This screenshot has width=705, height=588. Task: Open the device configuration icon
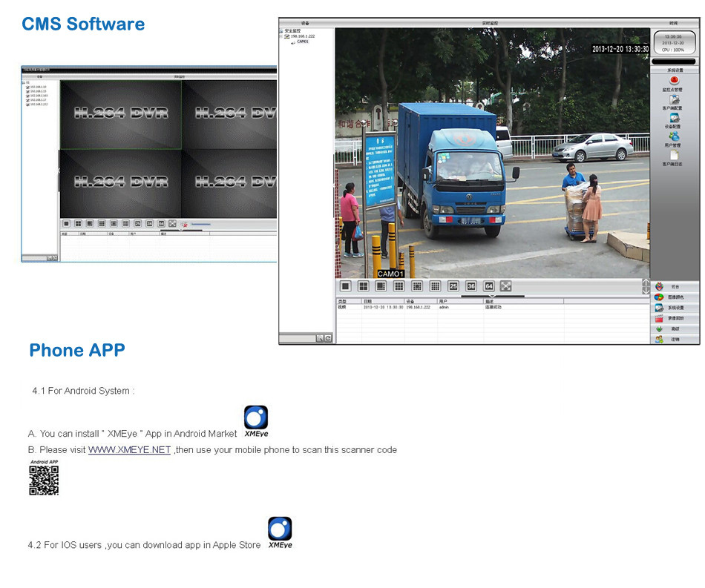coord(674,118)
